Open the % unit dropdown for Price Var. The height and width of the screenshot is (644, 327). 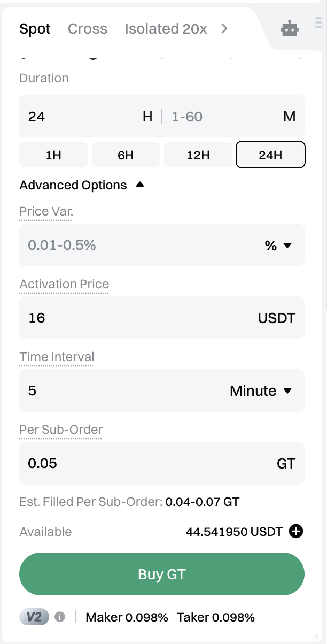pos(278,246)
